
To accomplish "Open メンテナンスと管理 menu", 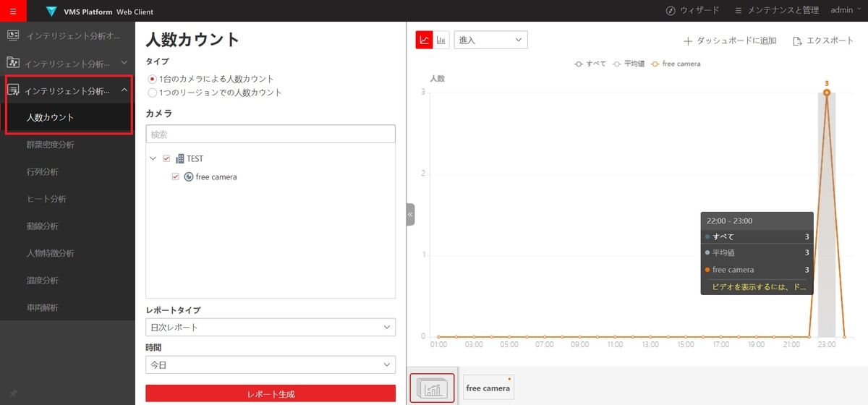I will [776, 10].
